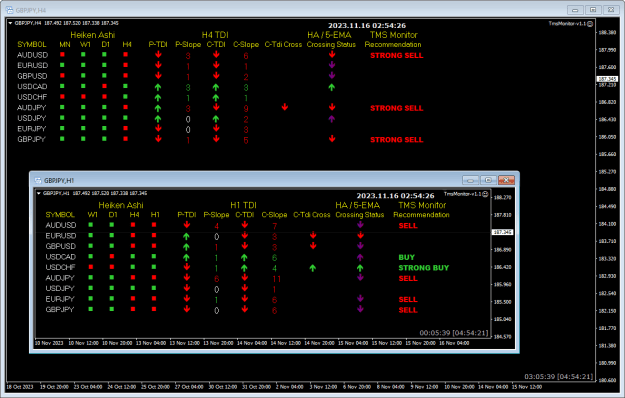625x398 pixels.
Task: Click EURUSD purple Crossing Status arrow in H4 window
Action: pos(332,65)
